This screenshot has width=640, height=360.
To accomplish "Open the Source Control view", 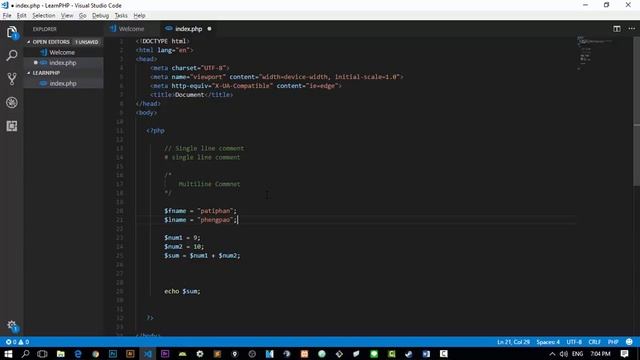I will 12,79.
